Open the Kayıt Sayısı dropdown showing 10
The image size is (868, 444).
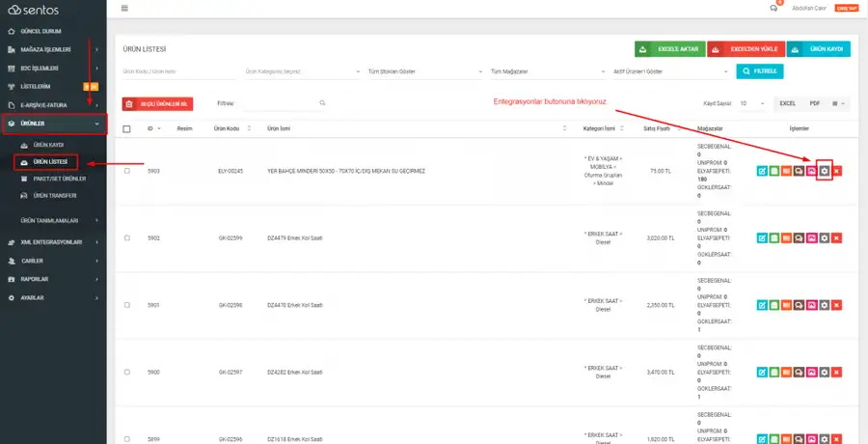[752, 103]
